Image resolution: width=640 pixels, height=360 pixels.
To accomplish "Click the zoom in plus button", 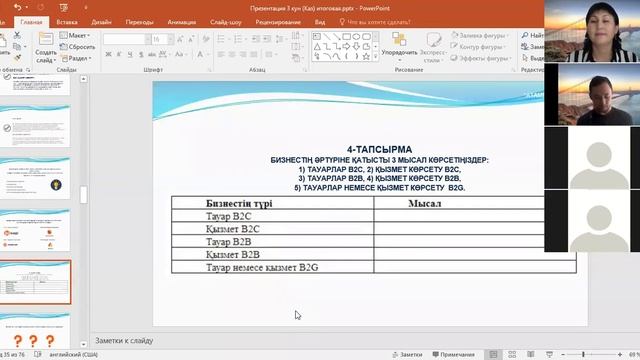I will point(620,355).
